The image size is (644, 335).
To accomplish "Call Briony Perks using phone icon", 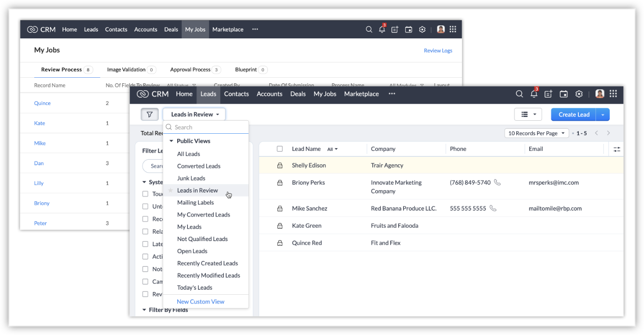I will coord(497,182).
